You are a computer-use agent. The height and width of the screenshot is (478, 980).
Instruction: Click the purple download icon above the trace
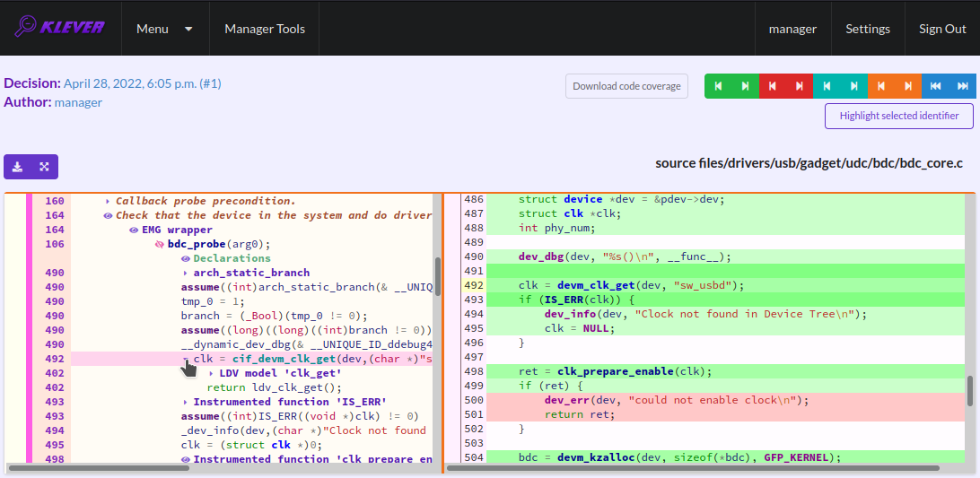[18, 167]
